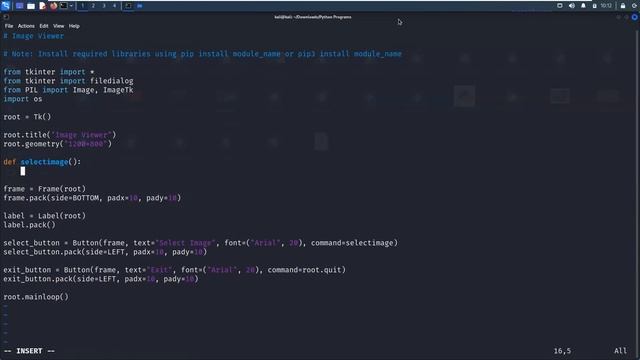Open the View menu
The width and height of the screenshot is (640, 360).
pyautogui.click(x=58, y=26)
